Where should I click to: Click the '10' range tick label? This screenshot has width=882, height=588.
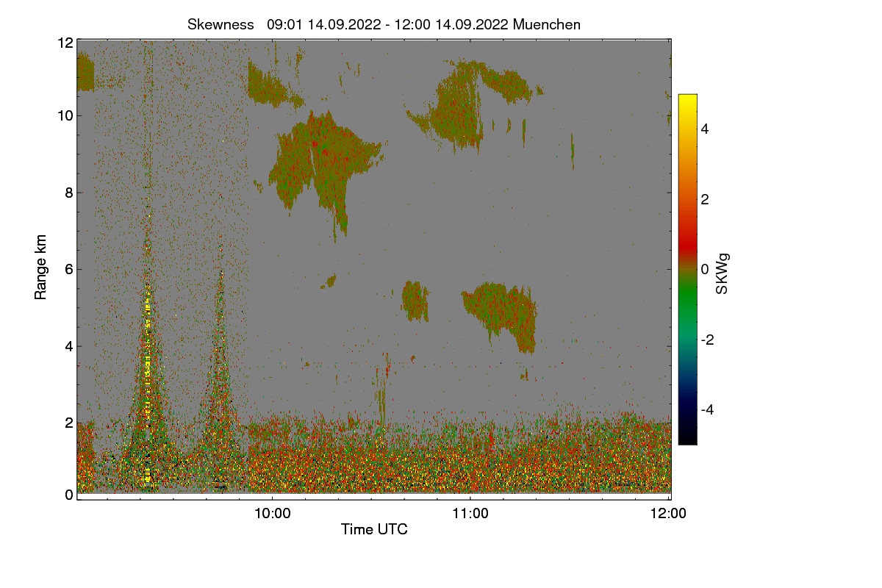click(x=65, y=115)
